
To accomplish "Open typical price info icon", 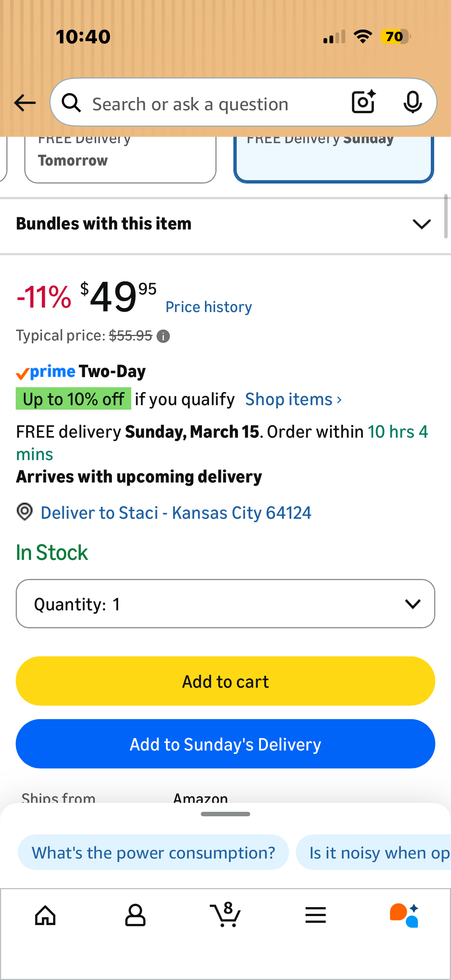I will (163, 336).
